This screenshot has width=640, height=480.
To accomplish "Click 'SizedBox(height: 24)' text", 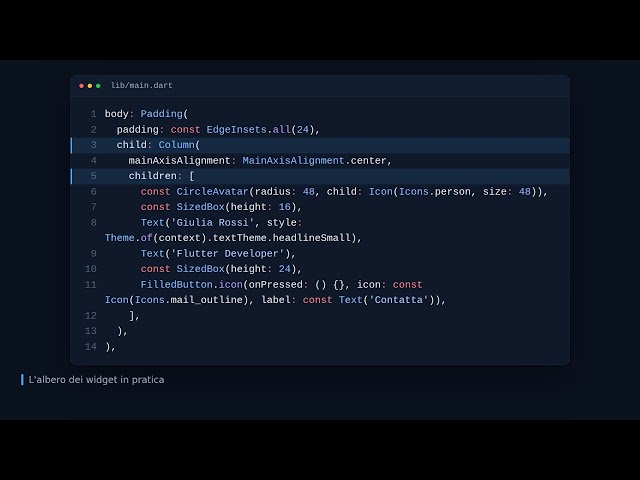I will point(236,269).
